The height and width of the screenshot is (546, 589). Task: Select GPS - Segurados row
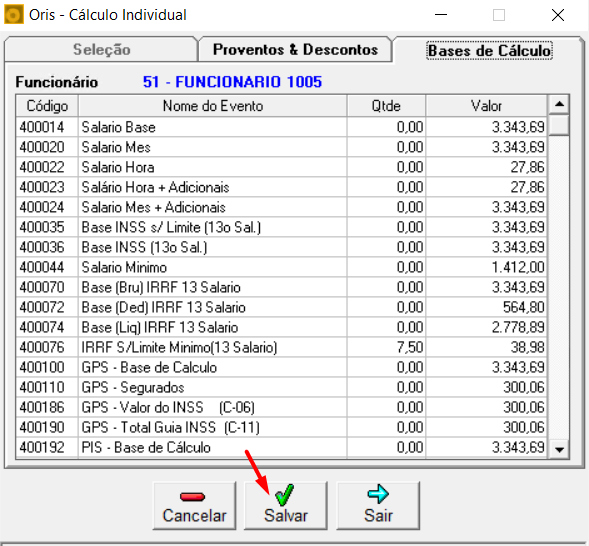(282, 387)
